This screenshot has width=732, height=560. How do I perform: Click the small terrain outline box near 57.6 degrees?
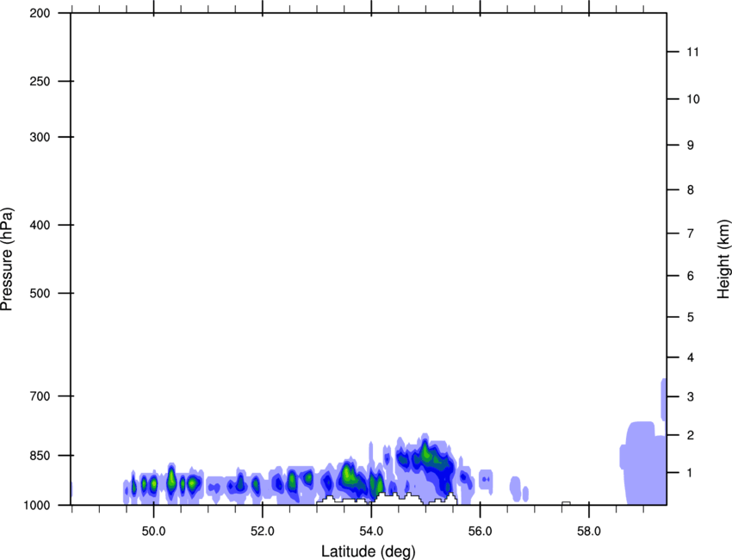coord(566,503)
